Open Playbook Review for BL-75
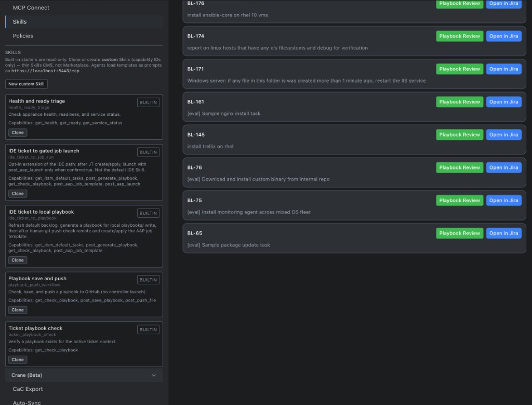 click(x=460, y=200)
